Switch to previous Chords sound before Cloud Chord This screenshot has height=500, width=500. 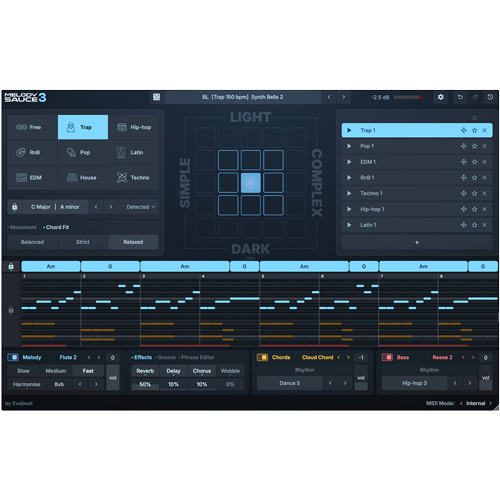coord(339,357)
